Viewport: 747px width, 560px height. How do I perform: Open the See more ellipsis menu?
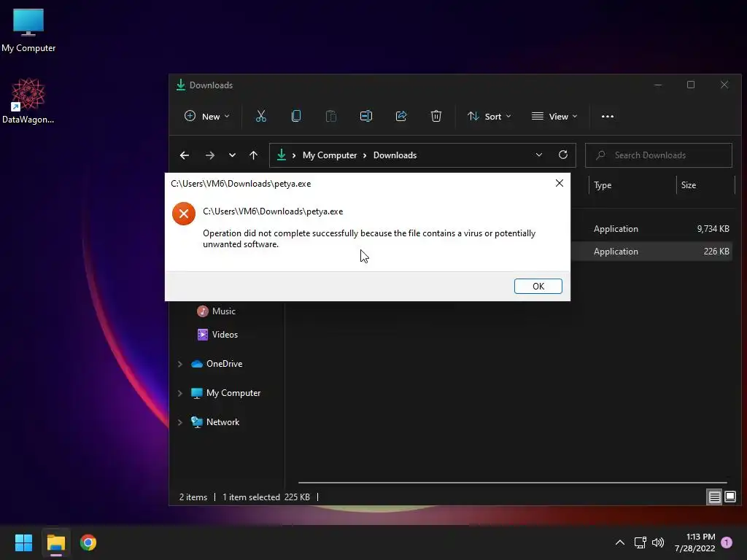[x=608, y=116]
